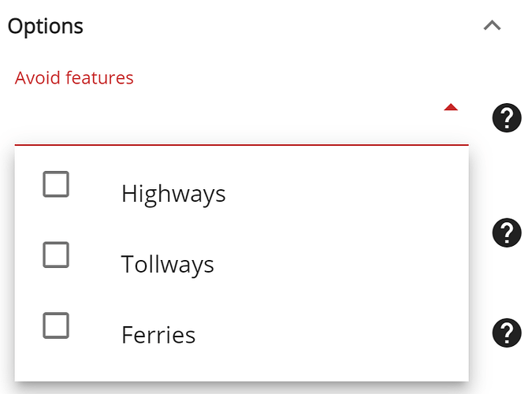Viewport: 532px width, 394px height.
Task: Click the red underline of the select field
Action: click(242, 145)
